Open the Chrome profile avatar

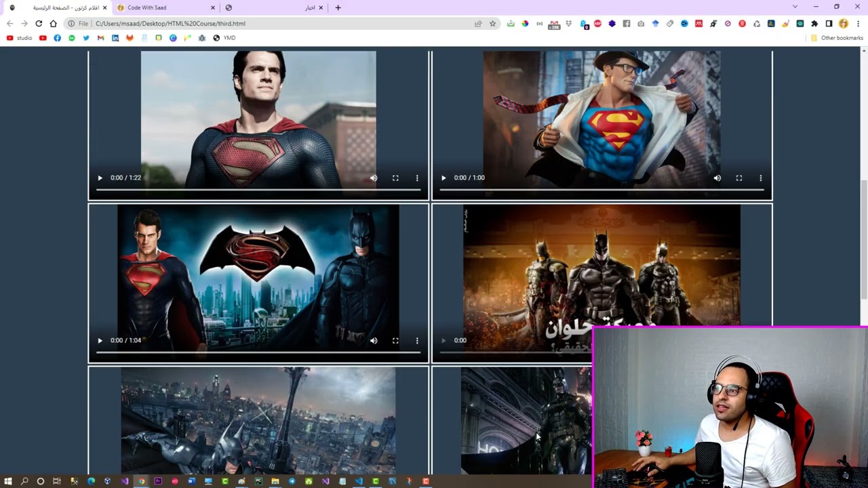pyautogui.click(x=844, y=24)
